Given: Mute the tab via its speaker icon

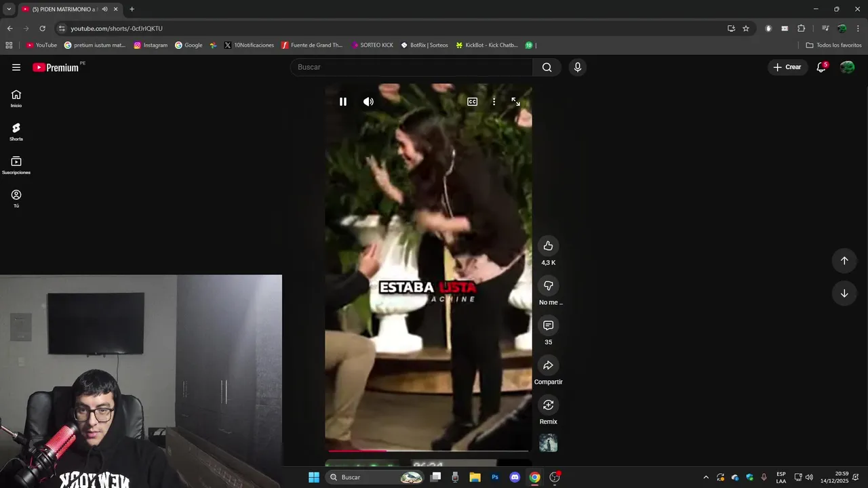Looking at the screenshot, I should (x=104, y=9).
